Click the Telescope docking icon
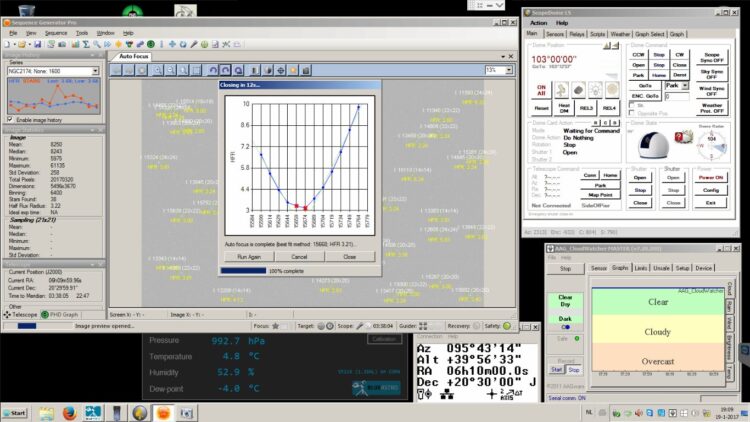Screen dimensions: 750x422 [7, 314]
